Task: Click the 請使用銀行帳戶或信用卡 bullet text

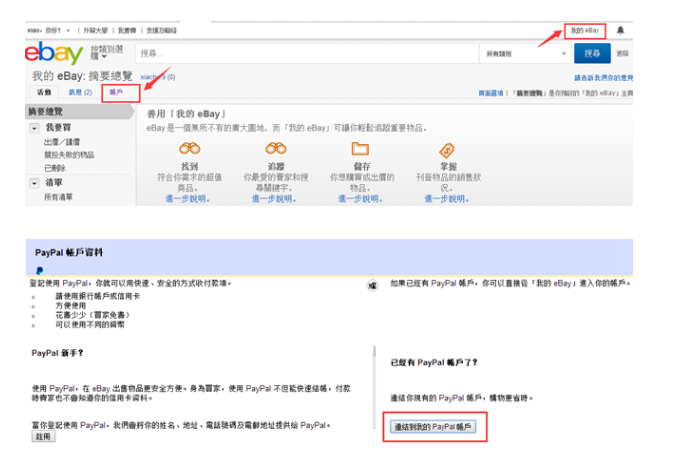Action: pyautogui.click(x=98, y=296)
